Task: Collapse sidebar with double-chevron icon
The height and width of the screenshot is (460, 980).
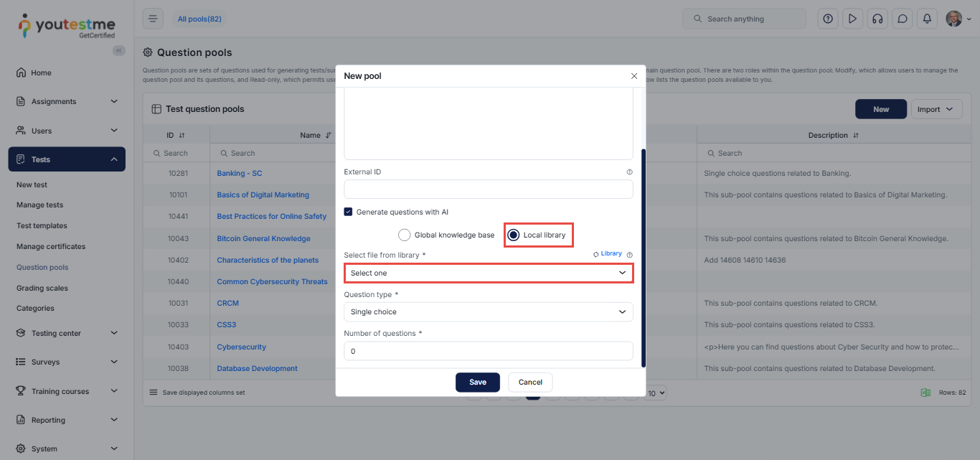Action: (119, 50)
